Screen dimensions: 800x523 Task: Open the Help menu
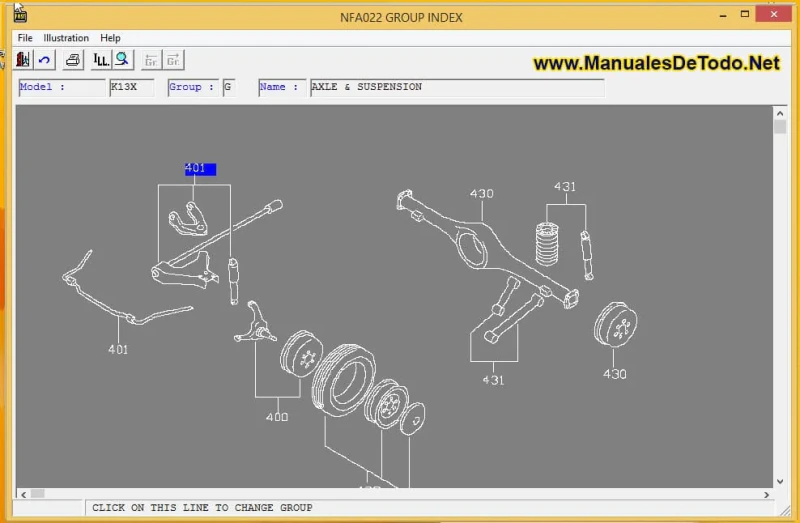pos(110,38)
